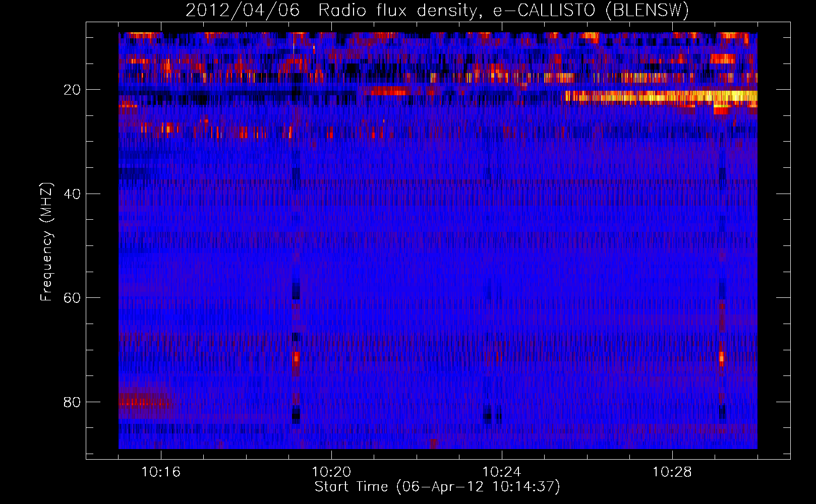The height and width of the screenshot is (504, 816).
Task: Click the '10:24' time tick label
Action: (x=502, y=472)
